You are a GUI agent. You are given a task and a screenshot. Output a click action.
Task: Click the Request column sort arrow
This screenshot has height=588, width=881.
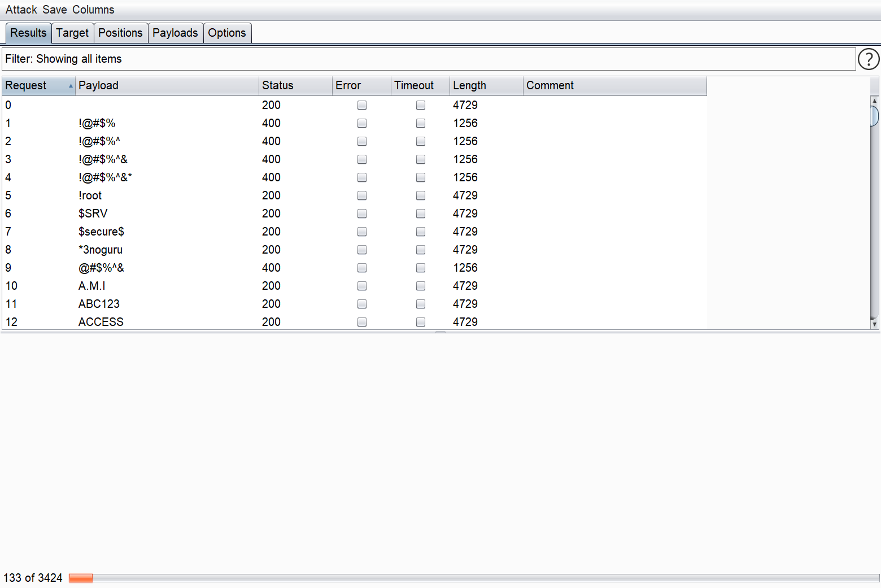pyautogui.click(x=71, y=86)
